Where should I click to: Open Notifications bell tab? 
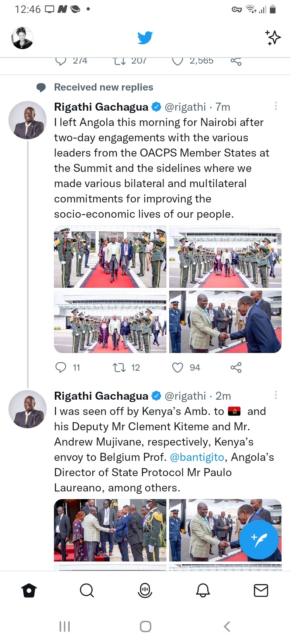(x=203, y=590)
